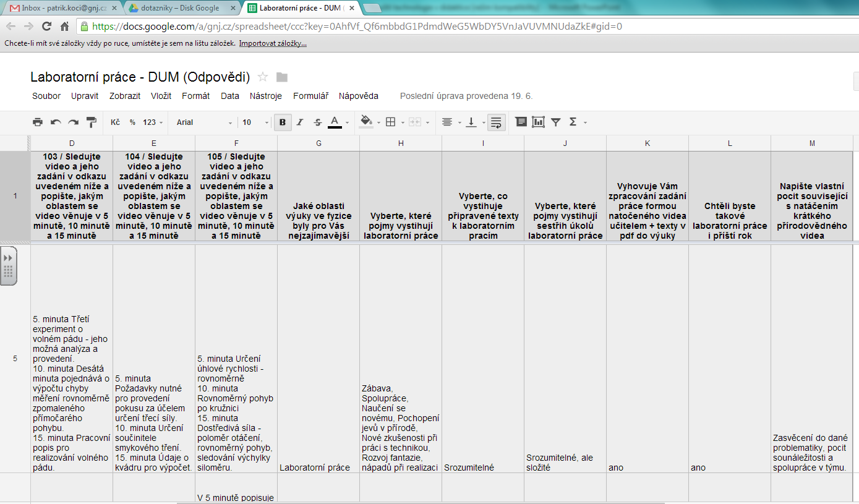859x504 pixels.
Task: Click the address bar URL
Action: coord(357,27)
